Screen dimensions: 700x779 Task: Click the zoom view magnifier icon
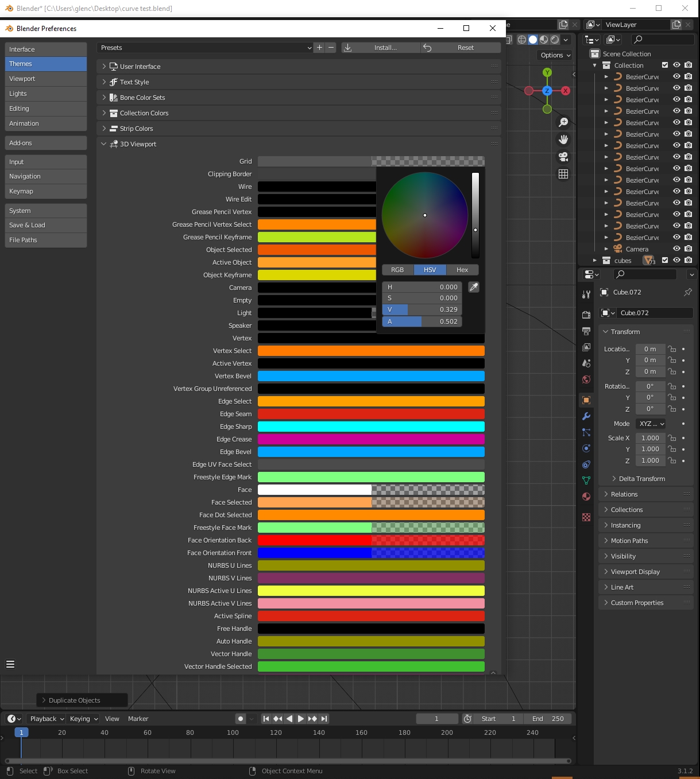(563, 122)
